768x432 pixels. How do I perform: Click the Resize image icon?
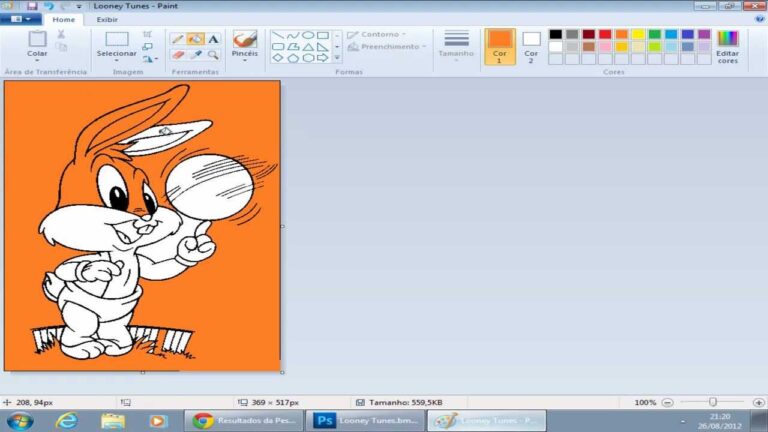[x=147, y=47]
